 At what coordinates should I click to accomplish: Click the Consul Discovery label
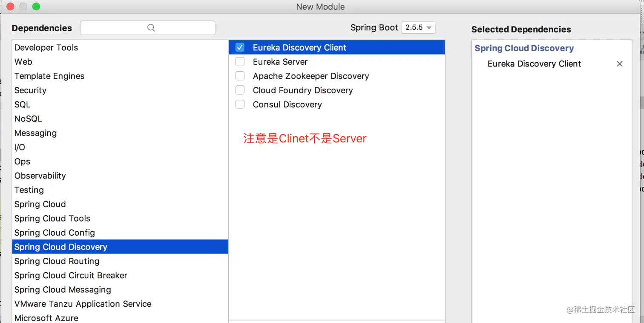(287, 104)
